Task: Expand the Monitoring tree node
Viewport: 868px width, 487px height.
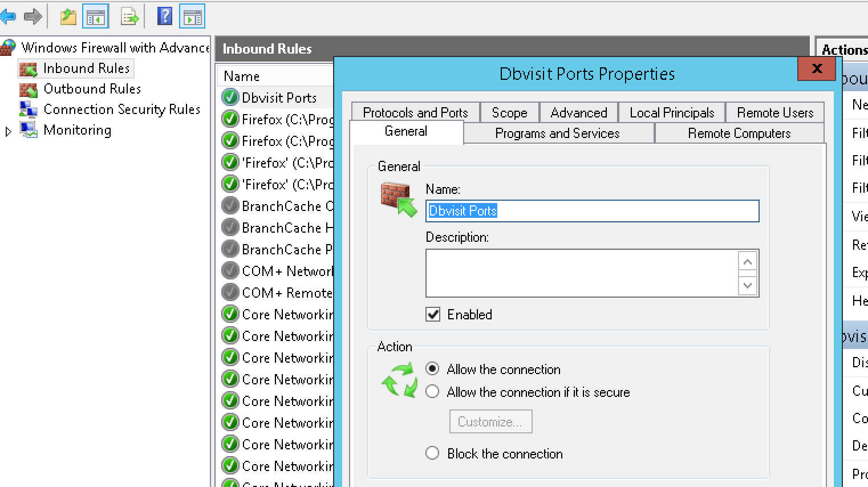Action: click(8, 131)
